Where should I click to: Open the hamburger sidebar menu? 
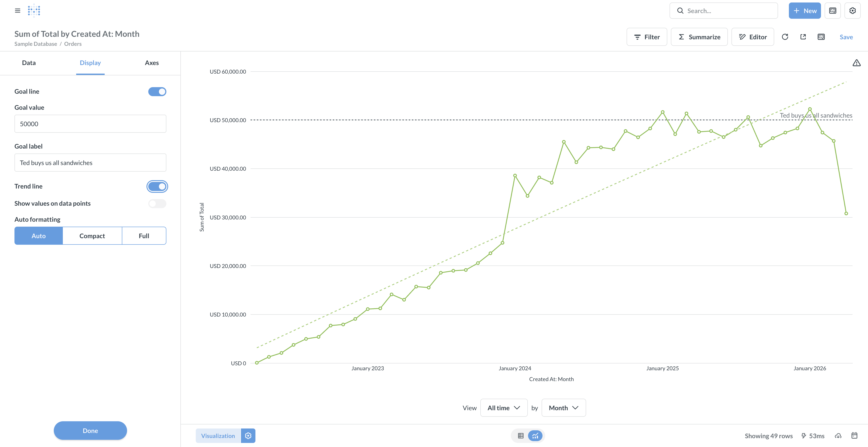[x=18, y=11]
